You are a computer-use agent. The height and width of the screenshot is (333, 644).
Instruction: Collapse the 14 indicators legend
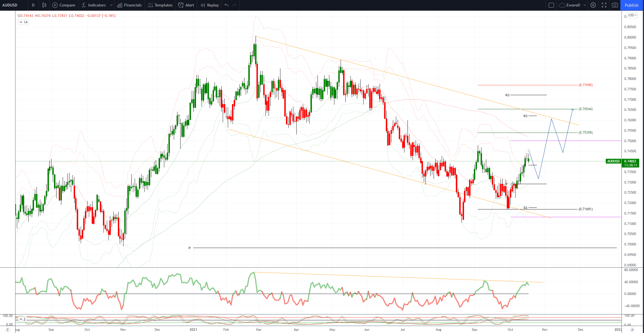[x=23, y=22]
